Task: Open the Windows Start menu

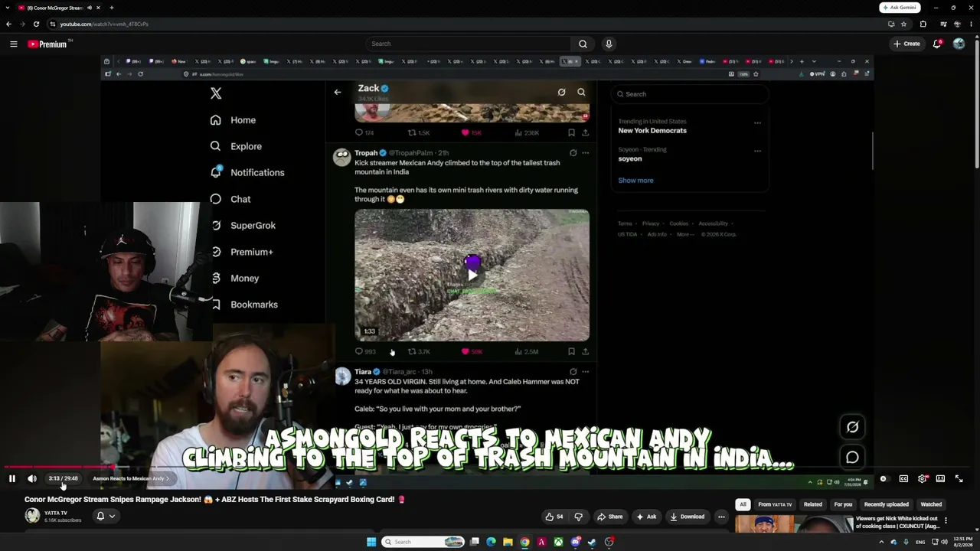Action: 371,542
